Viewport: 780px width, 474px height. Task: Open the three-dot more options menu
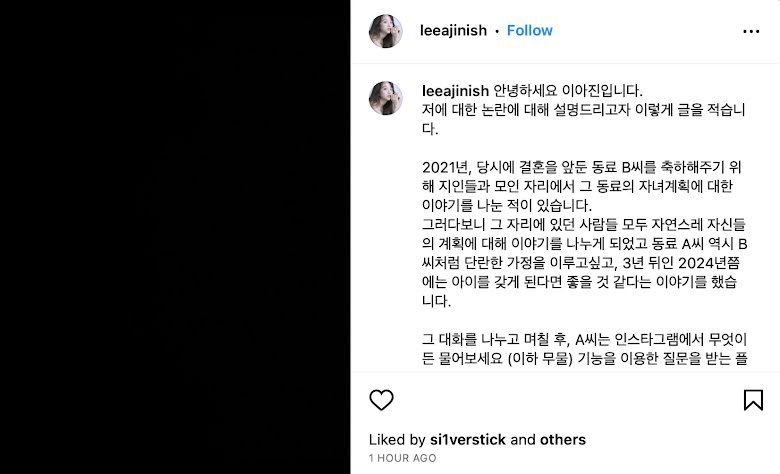[751, 31]
